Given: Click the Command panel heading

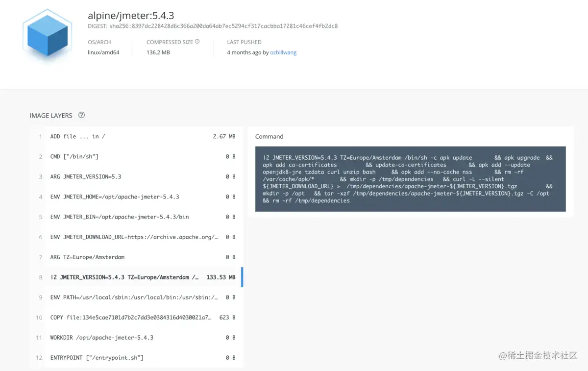Looking at the screenshot, I should (x=269, y=136).
